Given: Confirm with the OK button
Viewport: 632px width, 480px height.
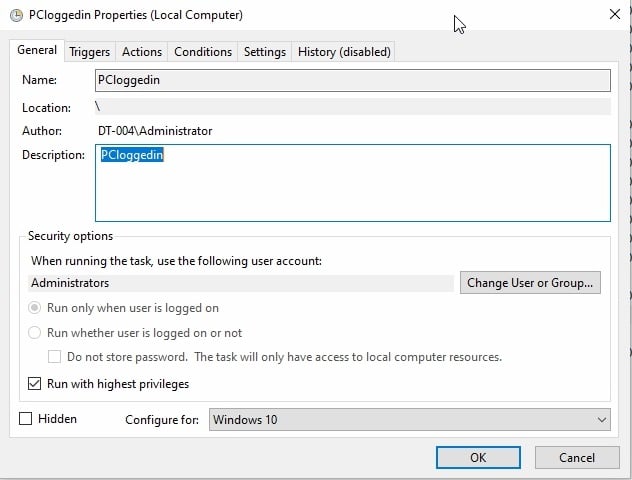Looking at the screenshot, I should coord(478,457).
